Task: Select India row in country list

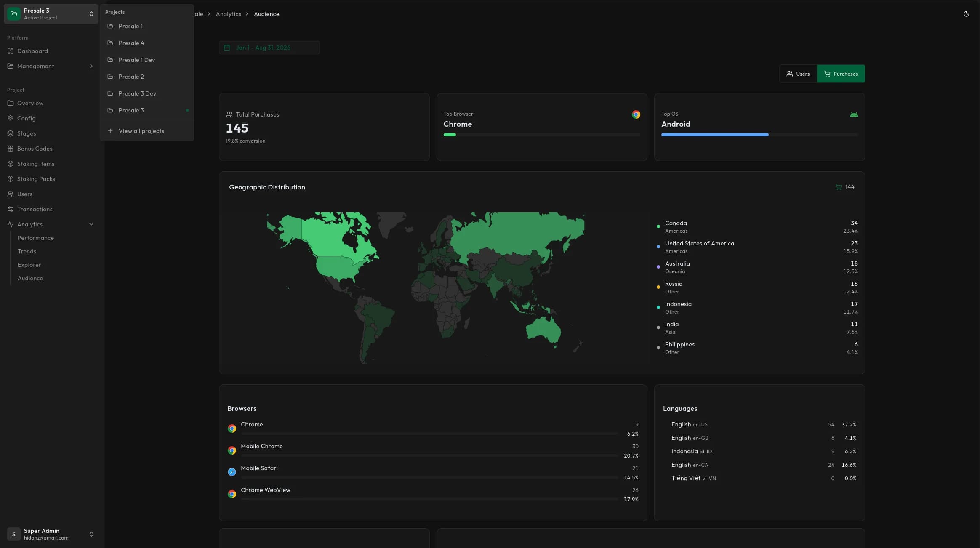Action: pyautogui.click(x=757, y=328)
